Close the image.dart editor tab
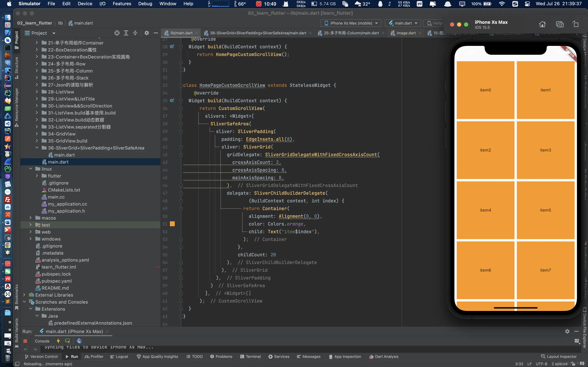The image size is (588, 367). click(x=420, y=33)
